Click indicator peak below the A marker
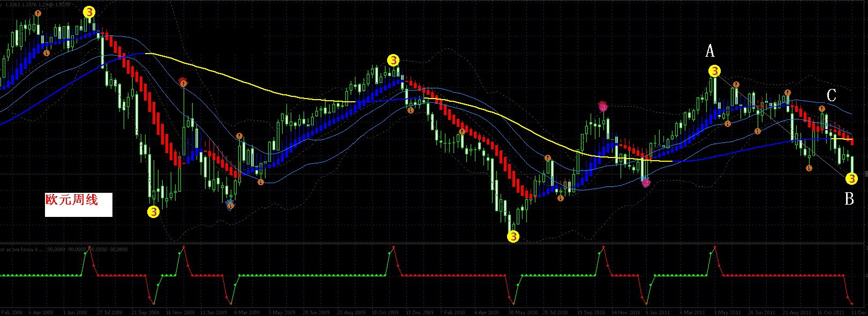 click(x=714, y=246)
